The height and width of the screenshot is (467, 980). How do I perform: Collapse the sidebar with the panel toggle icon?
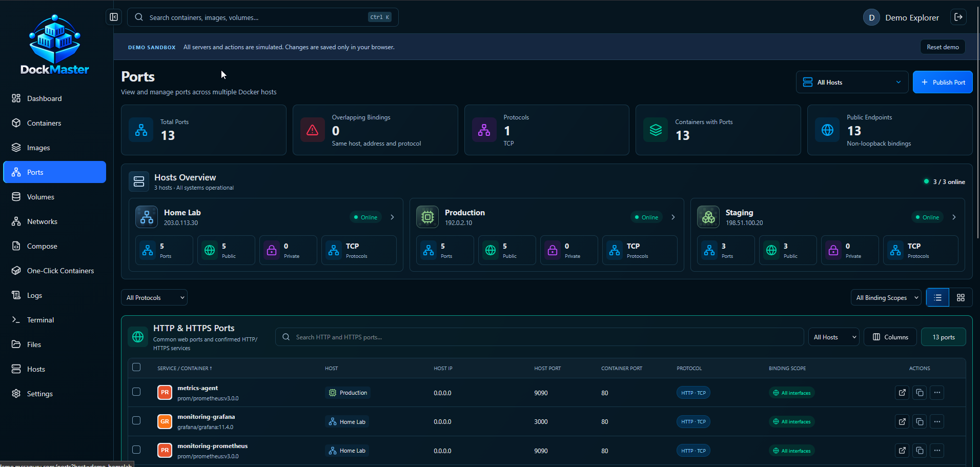114,17
